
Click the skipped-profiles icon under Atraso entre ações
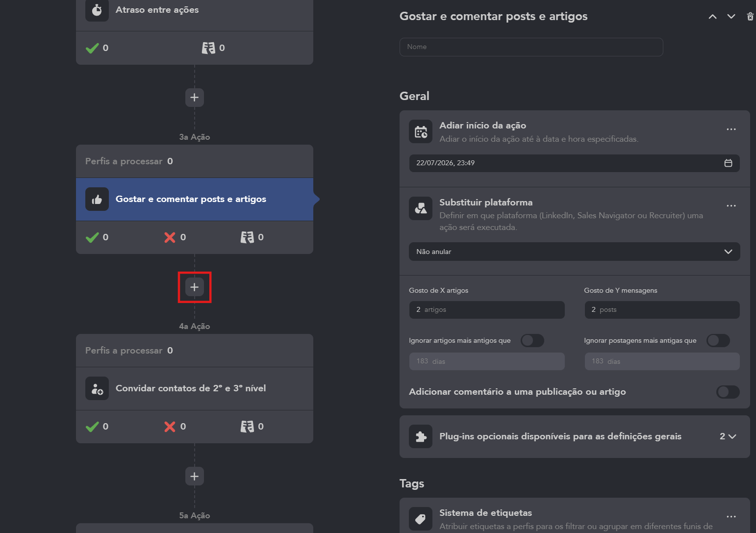[208, 48]
